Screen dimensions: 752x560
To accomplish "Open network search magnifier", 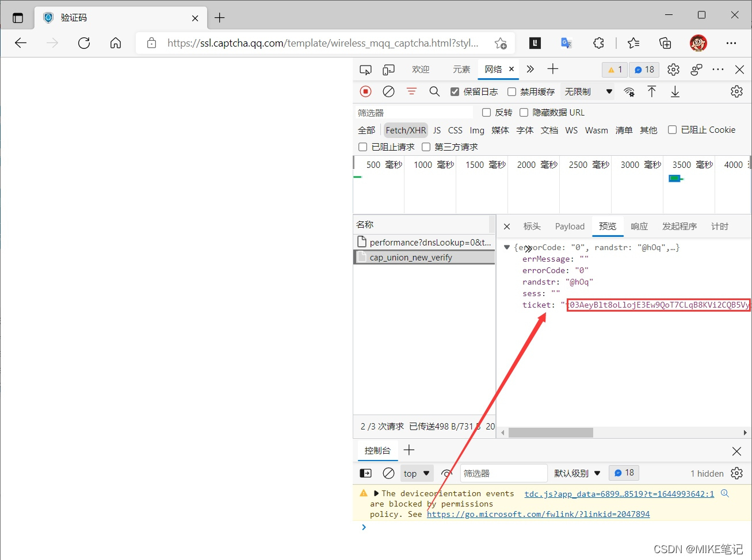I will pos(434,91).
